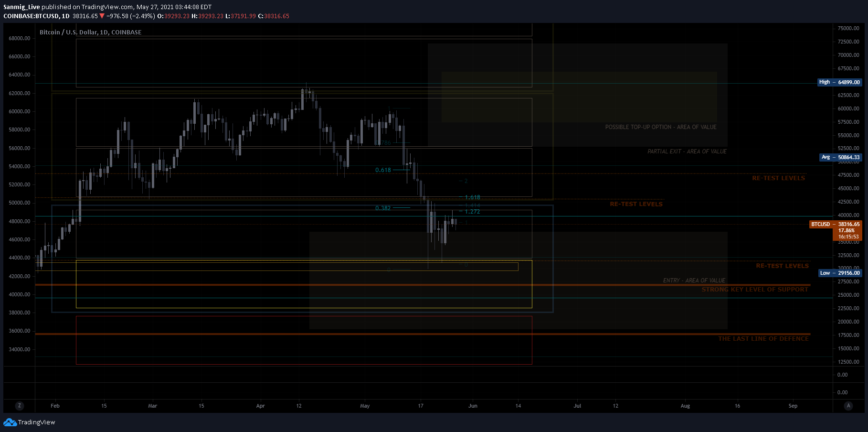Select the COINBASE:BTCUSD, 1D symbol text
The width and height of the screenshot is (868, 432).
click(36, 16)
